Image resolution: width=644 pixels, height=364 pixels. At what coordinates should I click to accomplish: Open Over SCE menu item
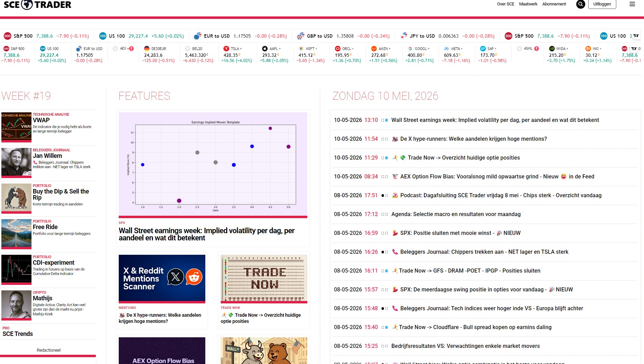[506, 4]
